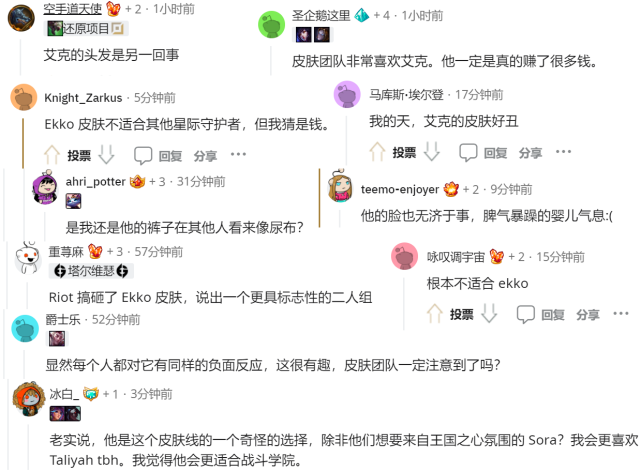Downvote Knight_Zarkus's comment
The width and height of the screenshot is (641, 472).
[x=106, y=154]
